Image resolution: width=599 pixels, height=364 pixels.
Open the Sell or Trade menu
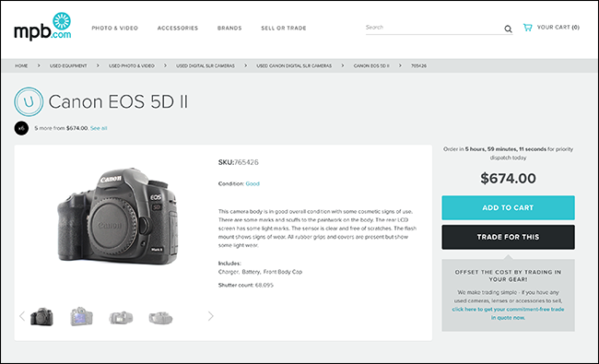pyautogui.click(x=284, y=28)
